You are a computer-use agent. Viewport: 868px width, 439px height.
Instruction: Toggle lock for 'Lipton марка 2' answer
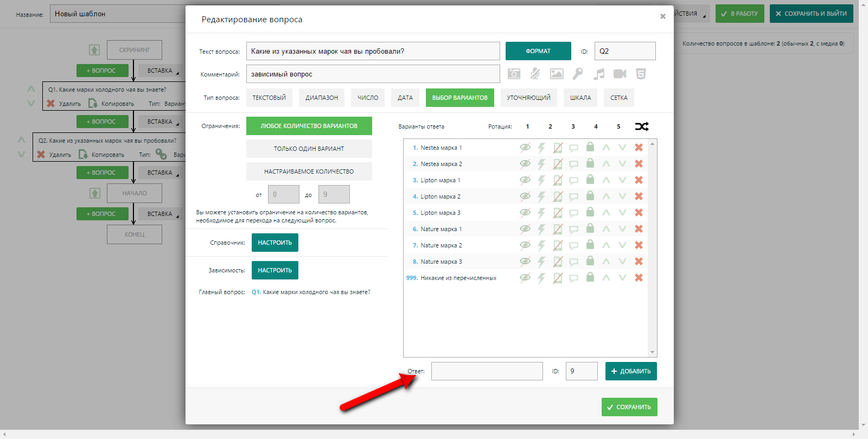pyautogui.click(x=590, y=196)
